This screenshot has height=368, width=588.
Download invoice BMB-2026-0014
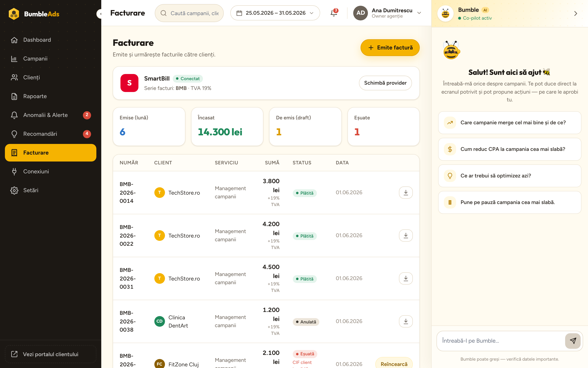point(406,193)
